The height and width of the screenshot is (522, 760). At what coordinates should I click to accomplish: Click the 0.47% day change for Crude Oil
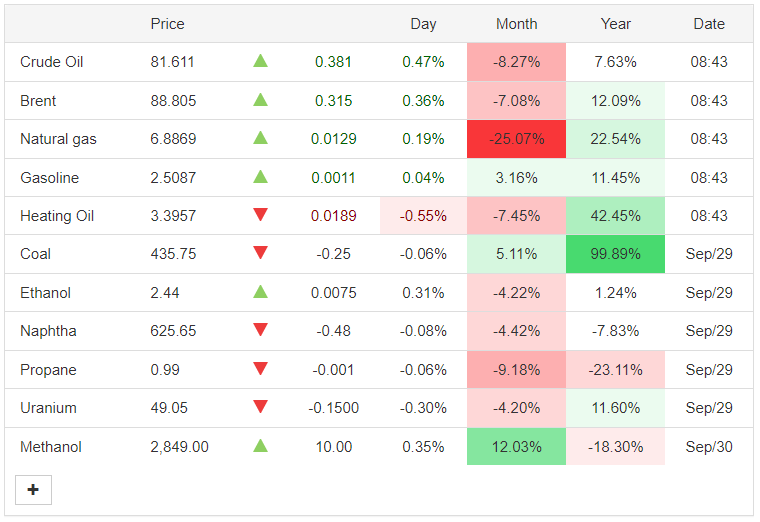point(423,62)
